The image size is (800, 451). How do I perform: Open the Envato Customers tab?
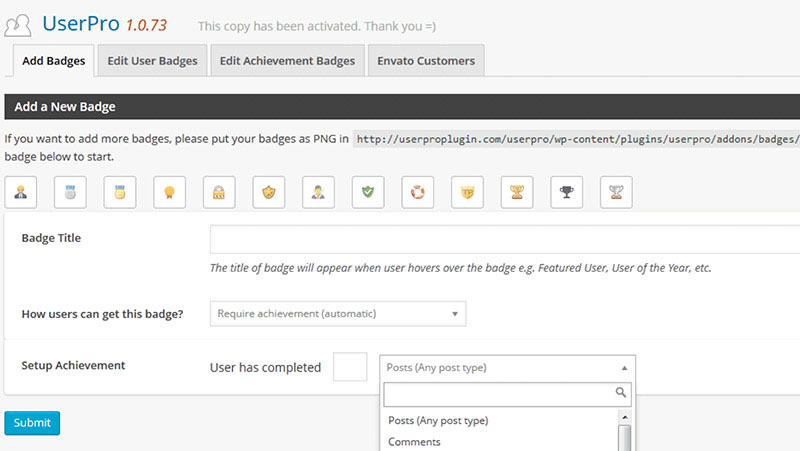[426, 61]
